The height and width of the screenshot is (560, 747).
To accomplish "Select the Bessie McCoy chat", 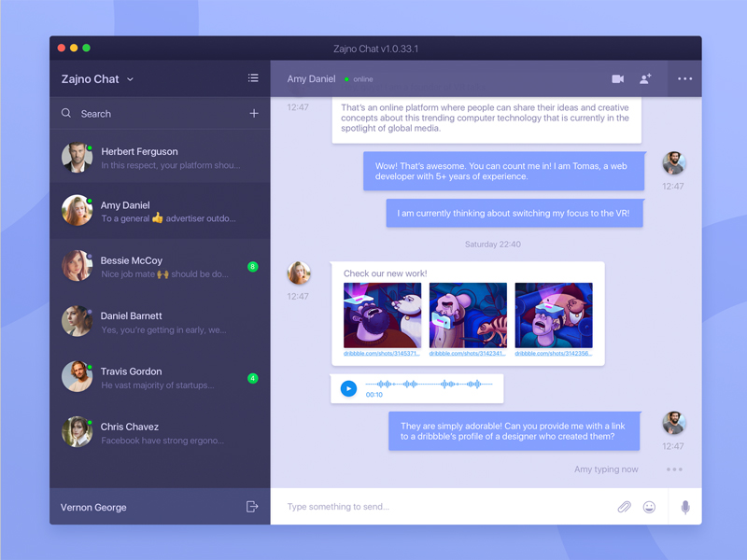I will (160, 267).
